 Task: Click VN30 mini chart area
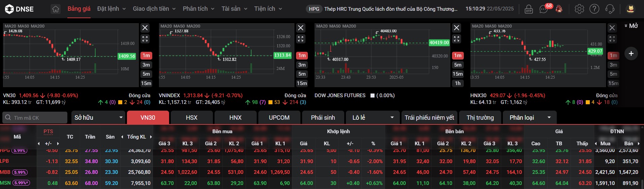tap(70, 55)
